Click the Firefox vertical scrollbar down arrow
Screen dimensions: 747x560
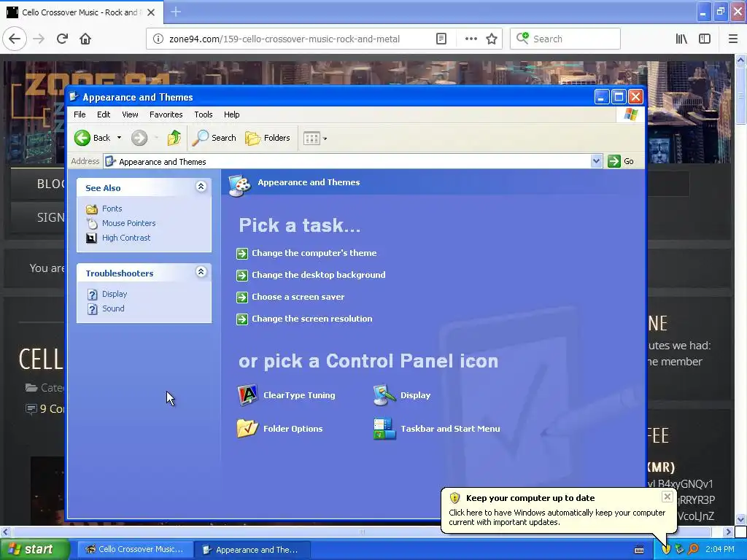click(740, 519)
